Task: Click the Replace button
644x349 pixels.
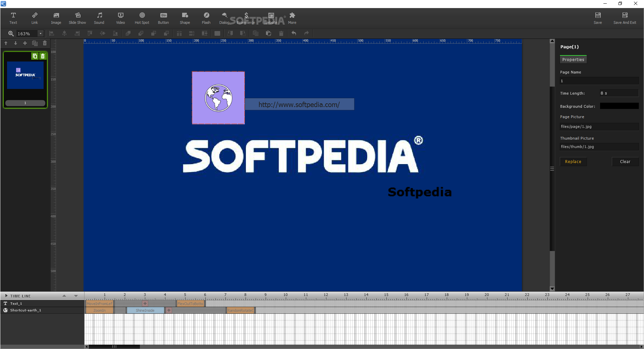Action: (x=573, y=162)
